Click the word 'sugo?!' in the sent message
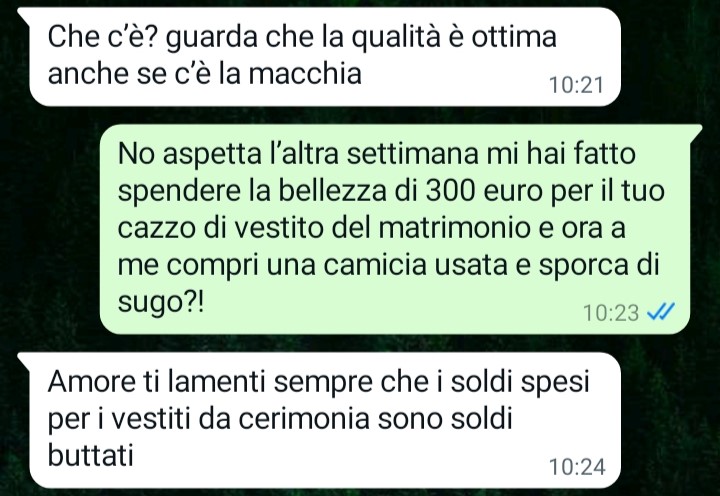Screen dimensions: 720x496 (161, 303)
